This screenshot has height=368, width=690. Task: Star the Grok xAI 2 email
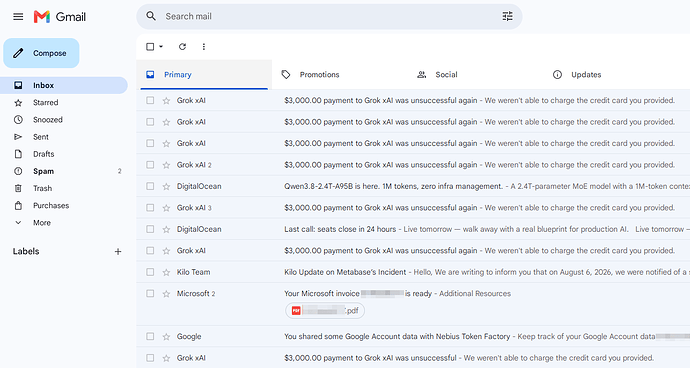[x=166, y=165]
